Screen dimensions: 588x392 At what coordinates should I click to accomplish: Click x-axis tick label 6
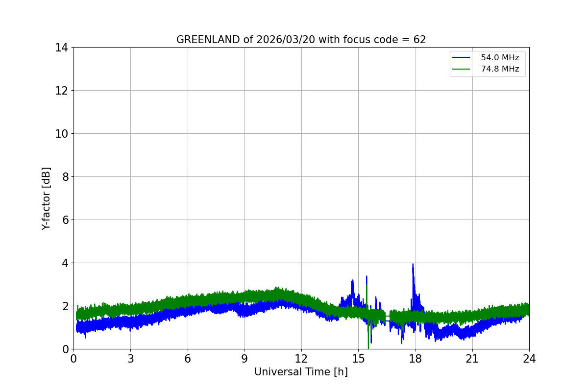tap(188, 359)
